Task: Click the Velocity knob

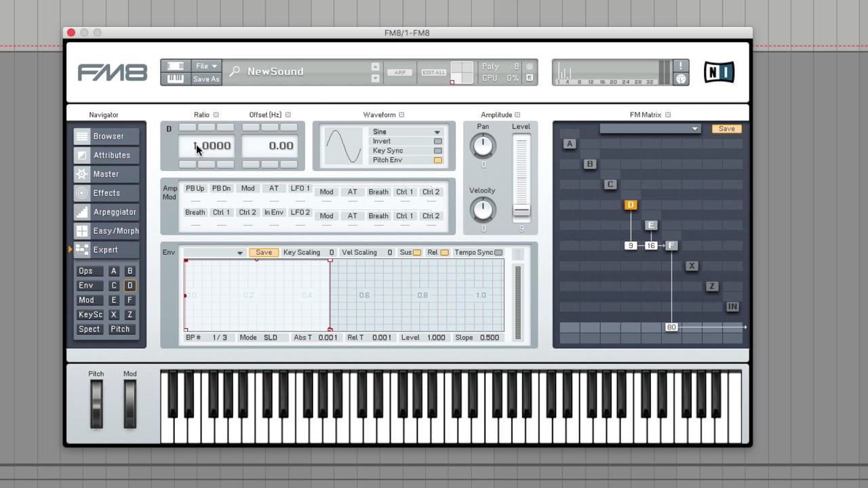Action: click(x=483, y=209)
